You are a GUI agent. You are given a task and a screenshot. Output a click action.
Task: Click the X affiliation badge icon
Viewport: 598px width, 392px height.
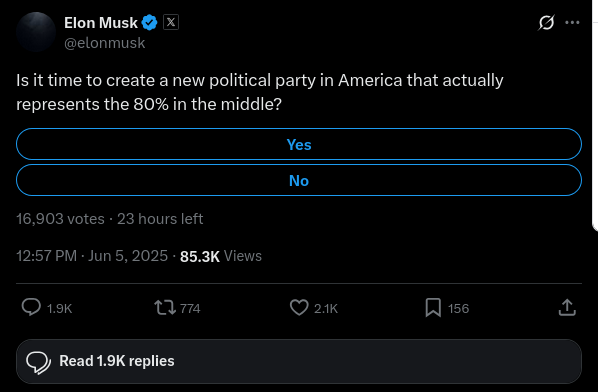click(x=171, y=22)
